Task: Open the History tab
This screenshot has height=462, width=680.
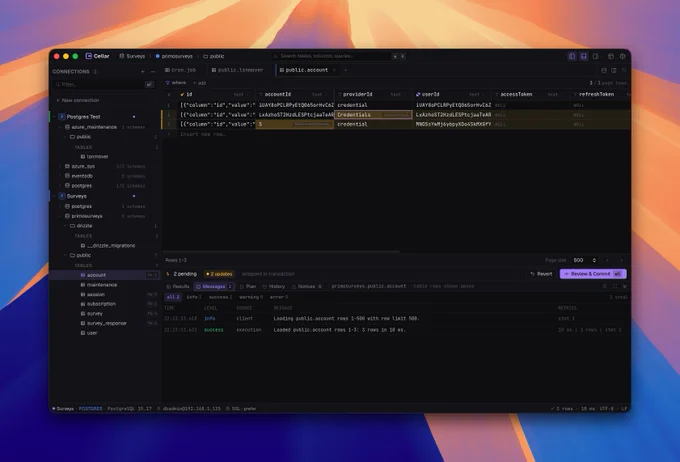Action: click(274, 286)
